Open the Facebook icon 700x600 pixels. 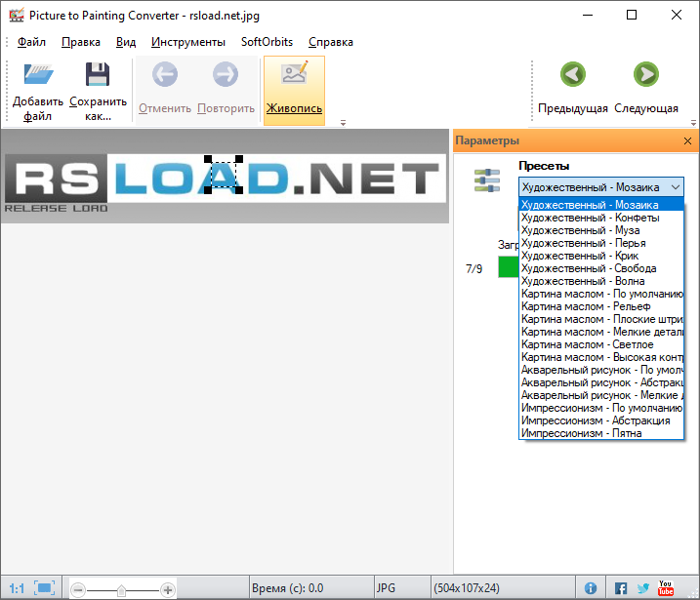tap(621, 588)
